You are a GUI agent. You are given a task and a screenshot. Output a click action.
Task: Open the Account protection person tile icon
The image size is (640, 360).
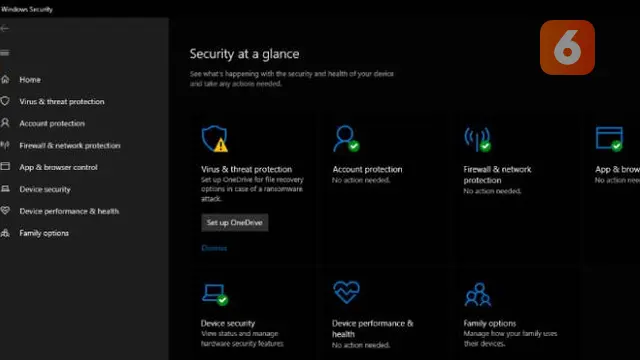346,139
